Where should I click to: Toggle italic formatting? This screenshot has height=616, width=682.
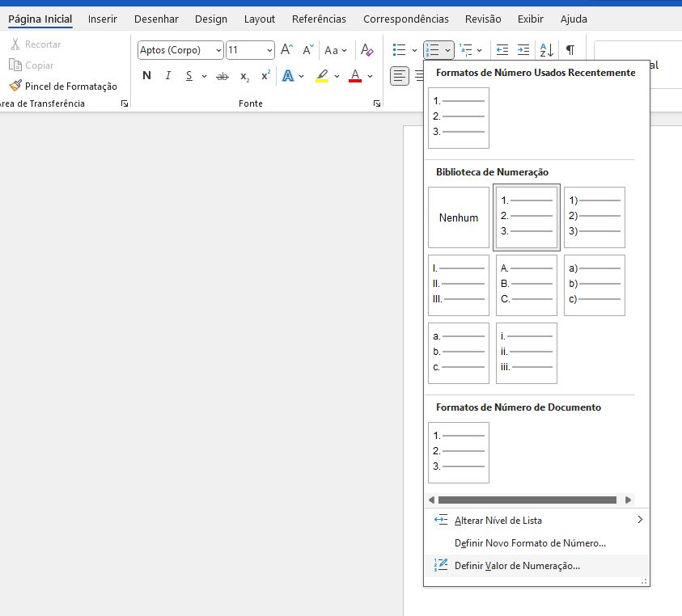pyautogui.click(x=168, y=76)
